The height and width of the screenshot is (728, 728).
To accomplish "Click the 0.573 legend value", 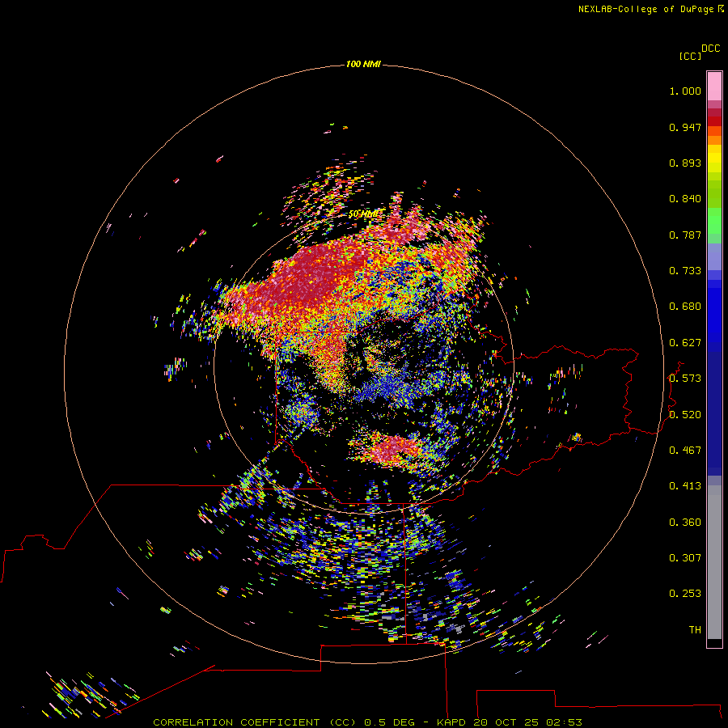I will point(685,379).
